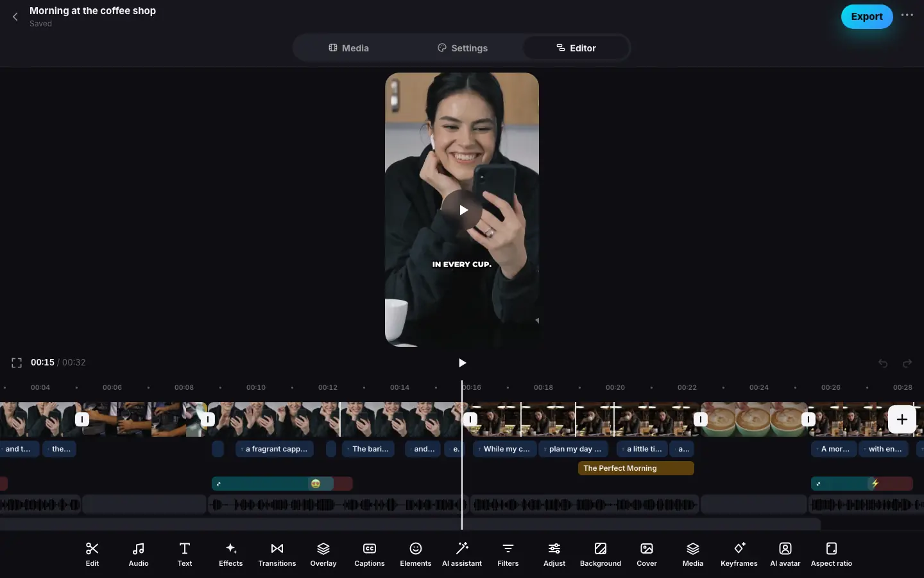Launch the AI assistant tool

point(462,554)
